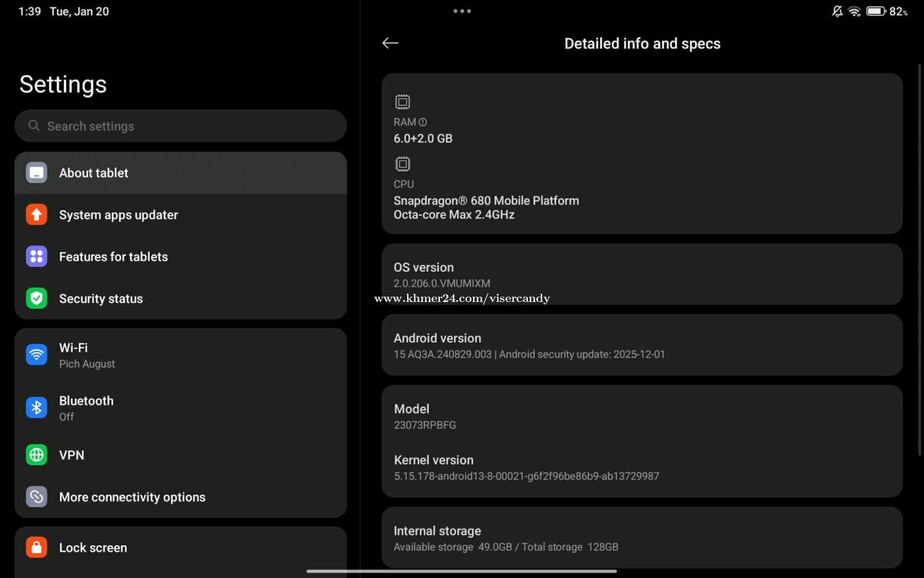Image resolution: width=924 pixels, height=578 pixels.
Task: Tap the Security status shield icon
Action: click(x=36, y=298)
